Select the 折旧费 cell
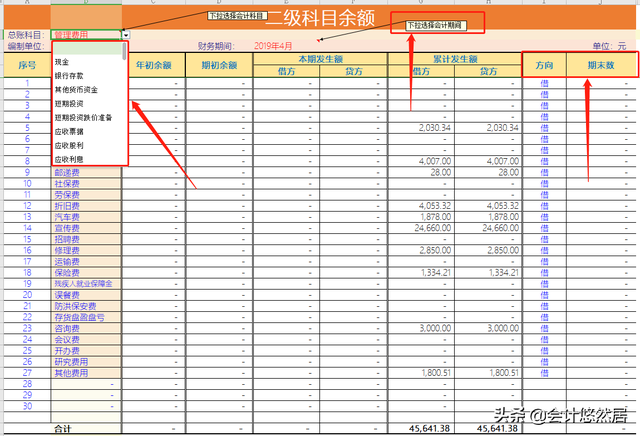 point(86,206)
